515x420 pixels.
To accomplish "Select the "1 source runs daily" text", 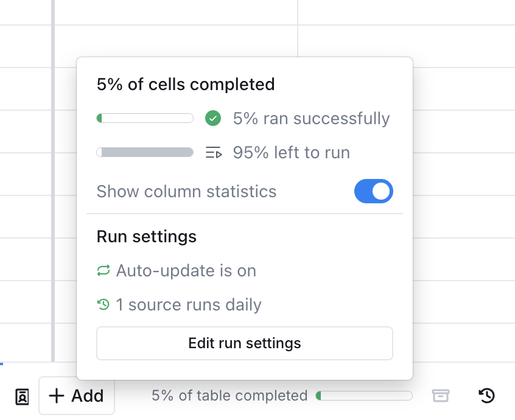I will (x=189, y=304).
